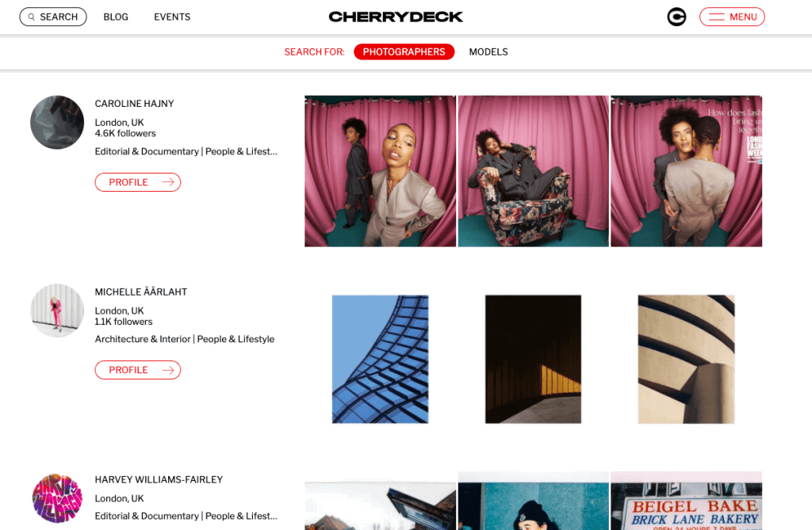
Task: Open the hamburger MENU button
Action: tap(732, 17)
